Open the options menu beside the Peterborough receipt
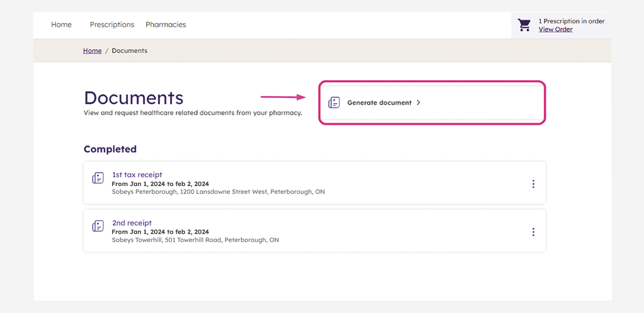 (x=533, y=183)
